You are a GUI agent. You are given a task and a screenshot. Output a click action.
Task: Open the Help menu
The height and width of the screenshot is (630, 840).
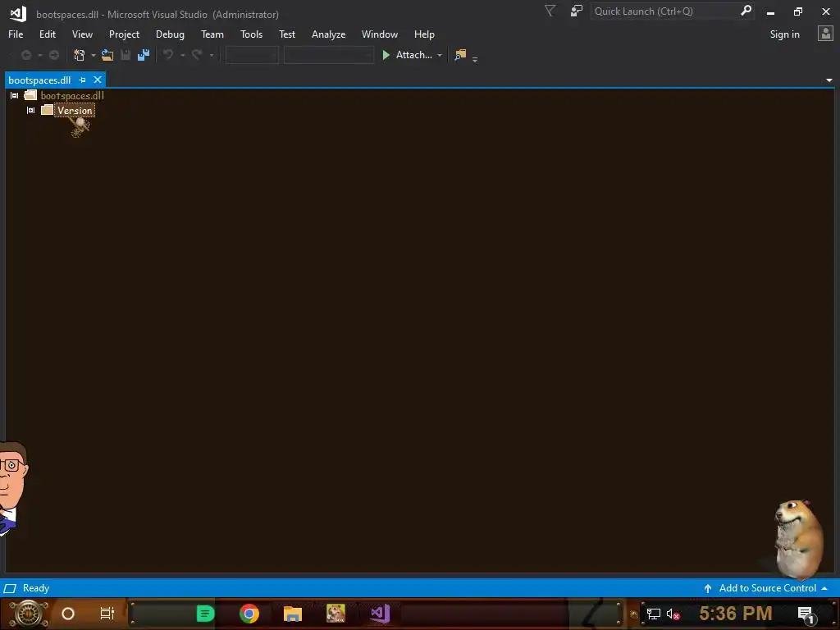click(424, 34)
